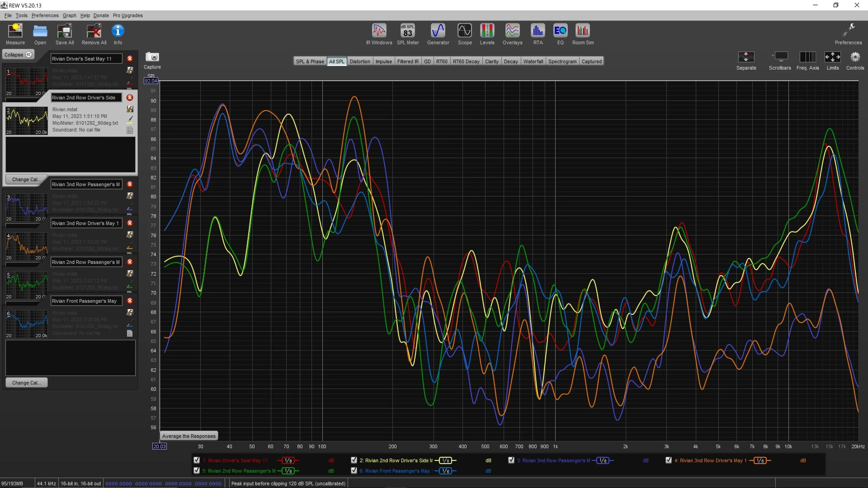The width and height of the screenshot is (868, 488).
Task: Switch to Waterfall tab
Action: tap(533, 61)
